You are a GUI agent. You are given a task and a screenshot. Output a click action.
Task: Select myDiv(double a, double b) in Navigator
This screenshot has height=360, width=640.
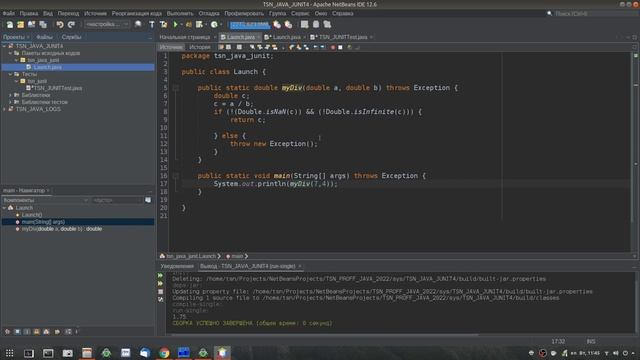pyautogui.click(x=61, y=229)
